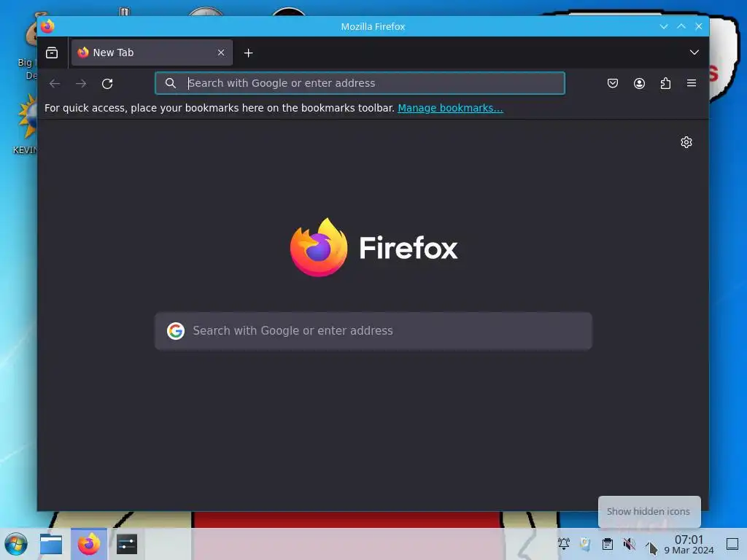
Task: Open clipboard icon in system tray
Action: 608,543
